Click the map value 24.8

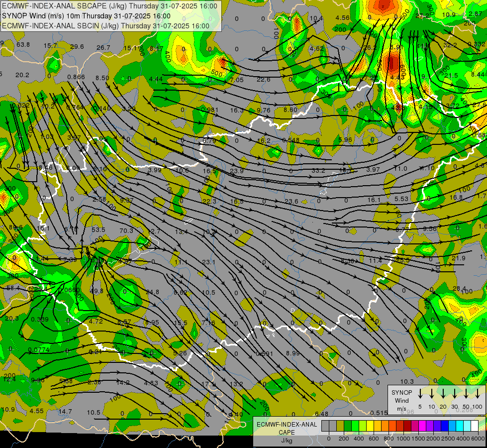152,292
